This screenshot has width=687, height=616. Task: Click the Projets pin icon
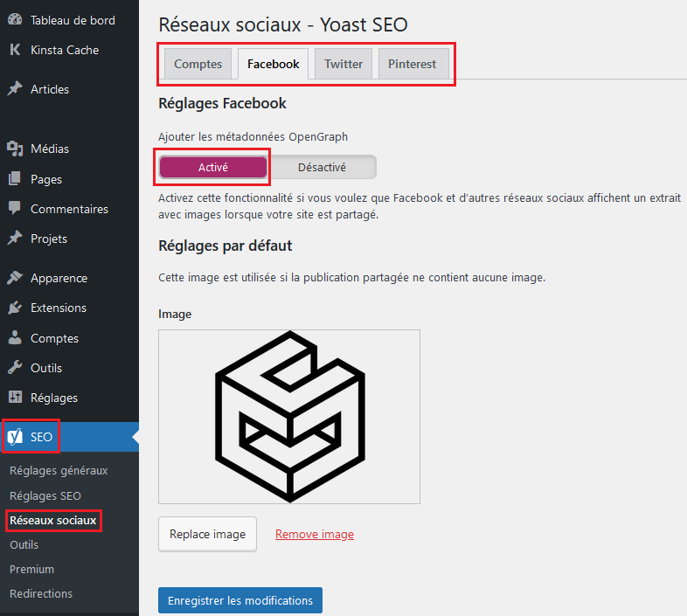point(15,238)
